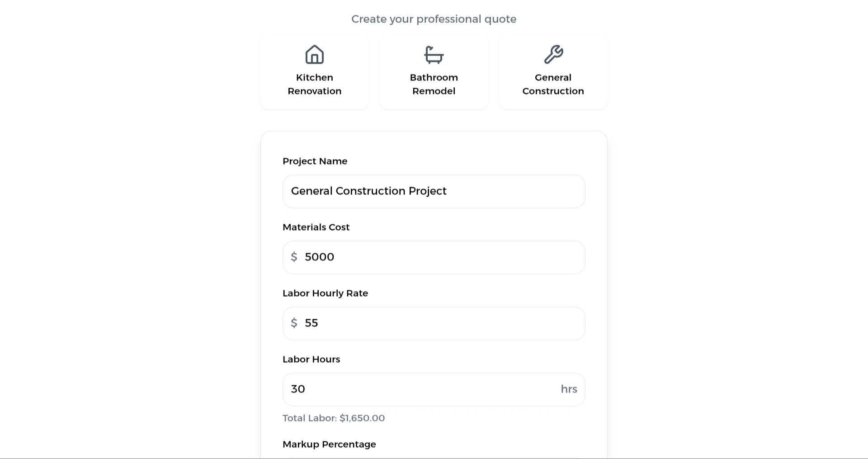Click the Materials Cost label

tap(316, 227)
